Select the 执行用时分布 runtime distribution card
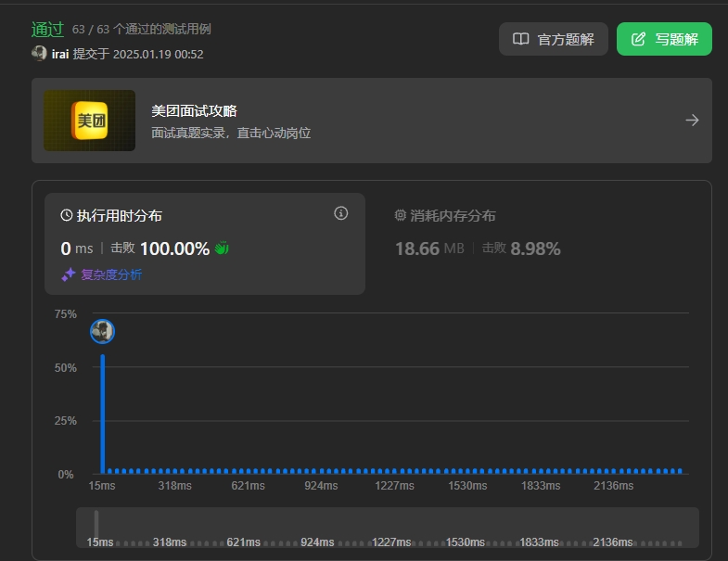 [x=205, y=244]
